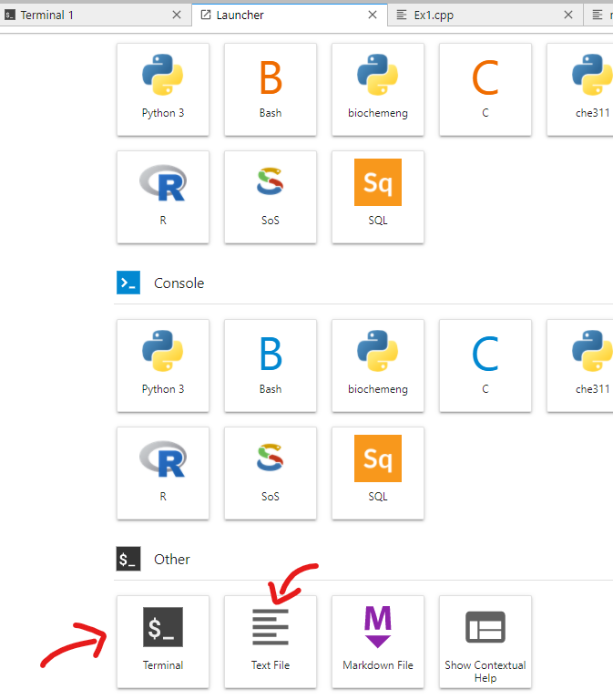This screenshot has height=700, width=613.
Task: Create a SoS notebook in upper section
Action: 271,197
